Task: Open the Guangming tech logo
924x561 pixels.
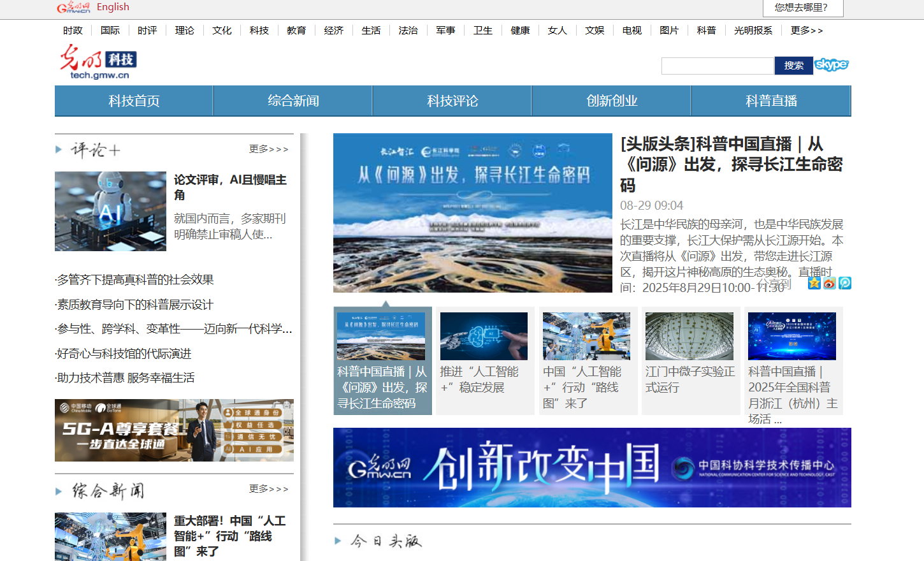Action: [x=99, y=62]
